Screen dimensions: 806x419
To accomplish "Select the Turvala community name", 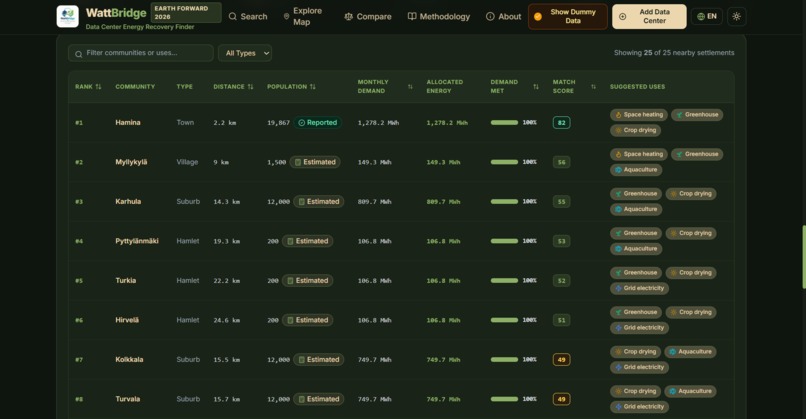I will [127, 399].
